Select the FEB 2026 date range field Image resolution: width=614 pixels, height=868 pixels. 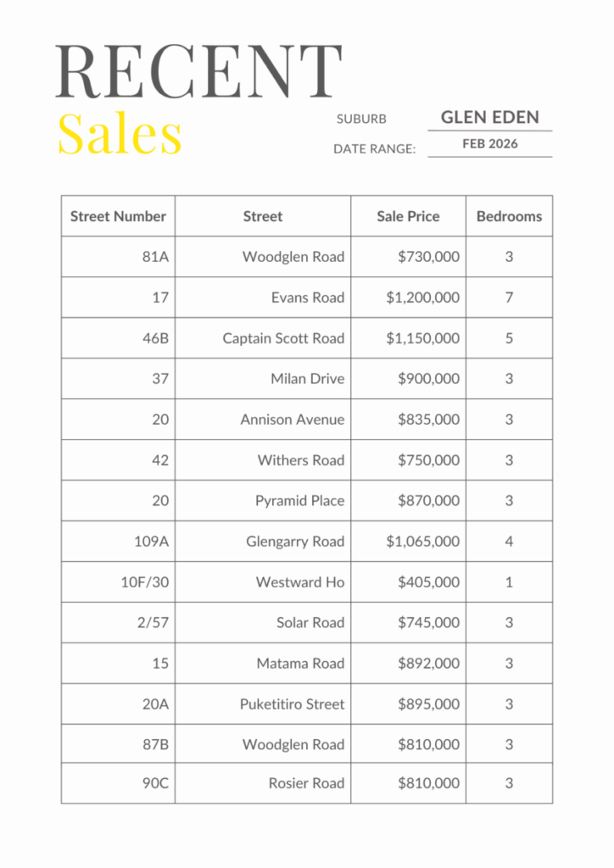click(x=489, y=144)
